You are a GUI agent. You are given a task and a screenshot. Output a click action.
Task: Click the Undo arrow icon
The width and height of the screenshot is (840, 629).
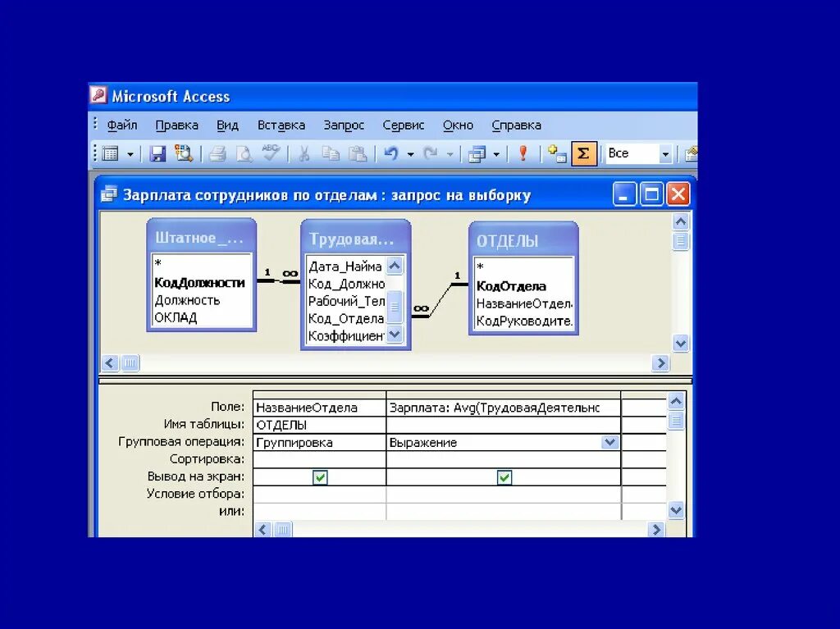391,154
